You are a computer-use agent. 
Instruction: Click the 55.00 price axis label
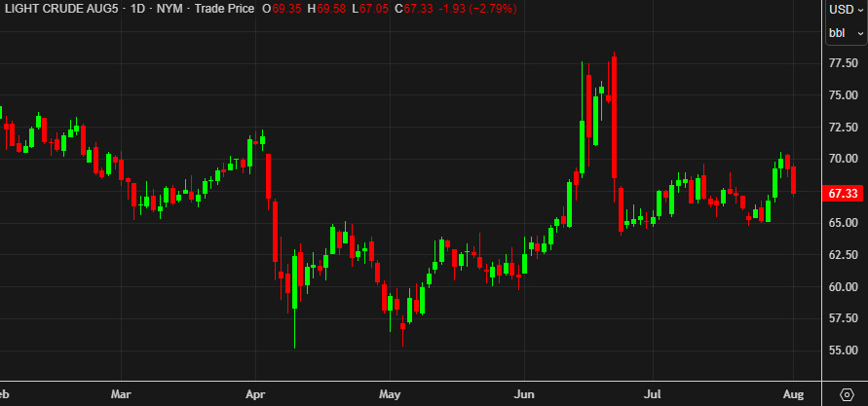843,351
